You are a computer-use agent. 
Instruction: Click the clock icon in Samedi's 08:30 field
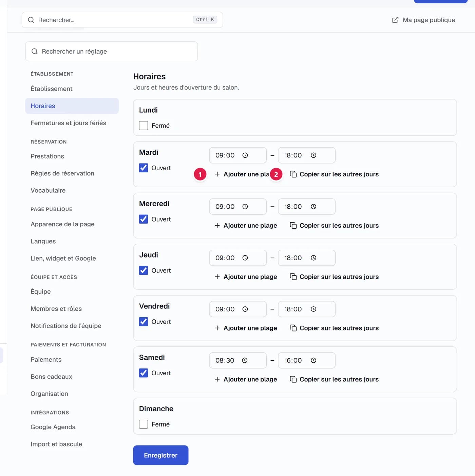point(245,360)
